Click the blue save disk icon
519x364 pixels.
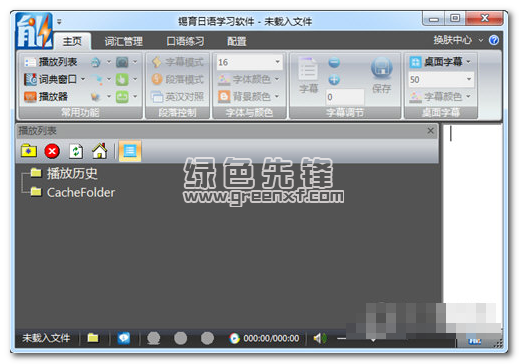click(381, 68)
